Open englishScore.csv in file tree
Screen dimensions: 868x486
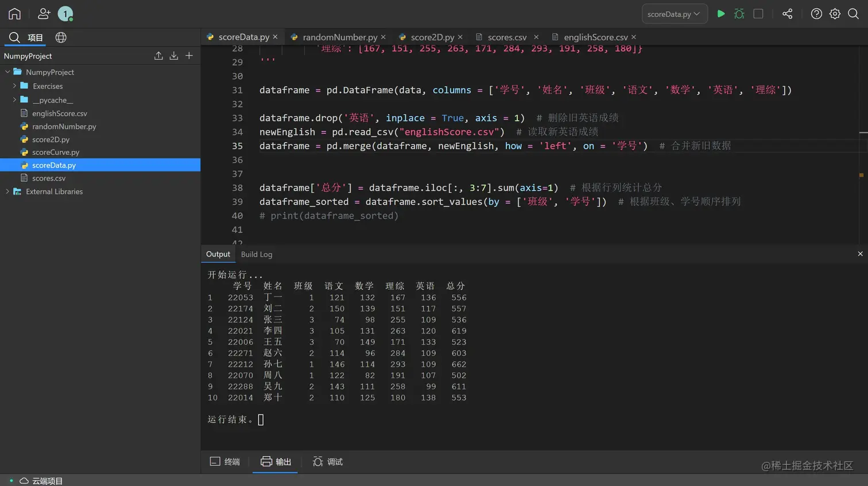pos(59,114)
